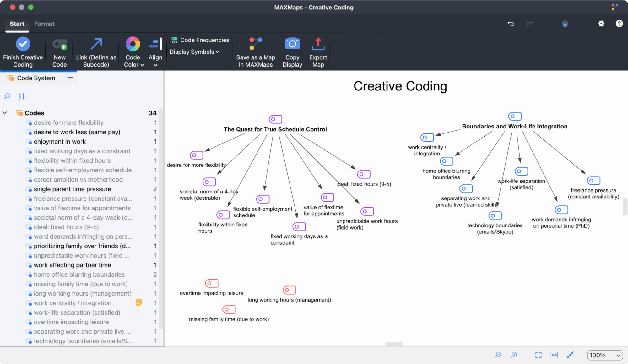Toggle Code Frequencies display
This screenshot has width=628, height=364.
pos(200,40)
